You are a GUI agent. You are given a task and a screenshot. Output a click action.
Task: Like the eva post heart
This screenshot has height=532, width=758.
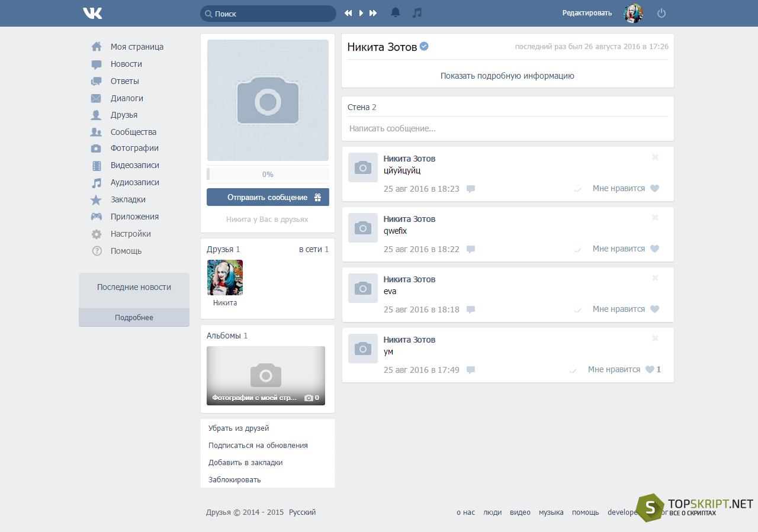point(654,309)
